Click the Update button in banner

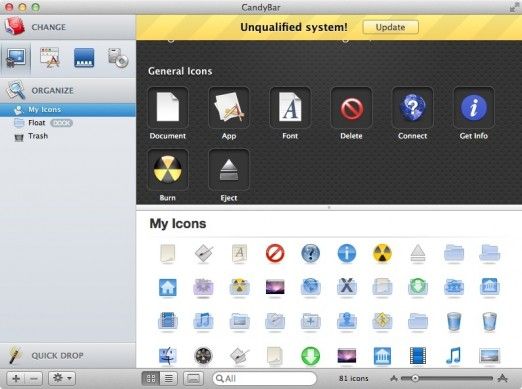tap(390, 27)
